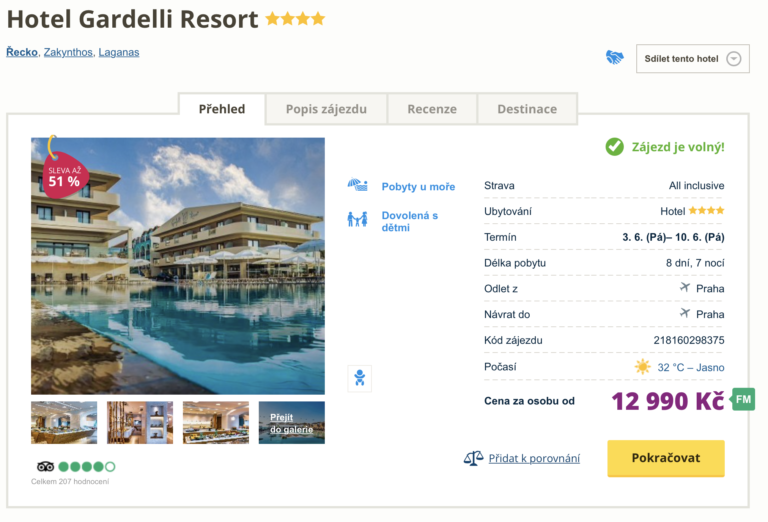Viewport: 768px width, 522px height.
Task: Switch to the Popis zájezdu tab
Action: pos(326,109)
